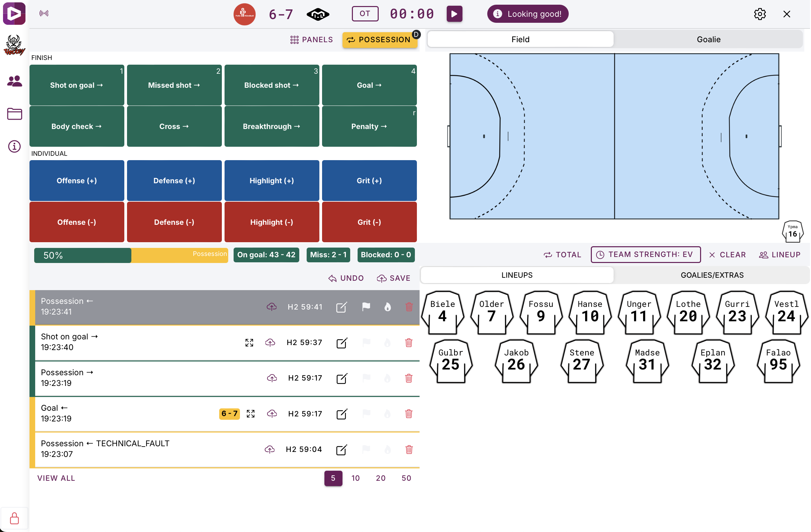Click the possession percentage bar
This screenshot has width=811, height=532.
tap(131, 255)
